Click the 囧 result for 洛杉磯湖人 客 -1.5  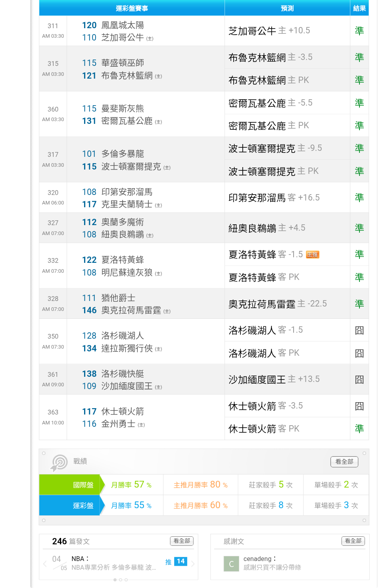click(359, 330)
